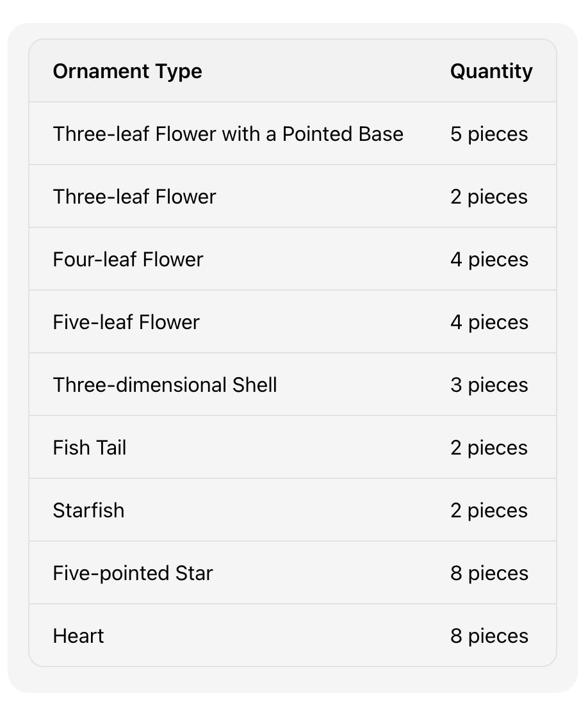Select the Fish Tail row label

(90, 448)
